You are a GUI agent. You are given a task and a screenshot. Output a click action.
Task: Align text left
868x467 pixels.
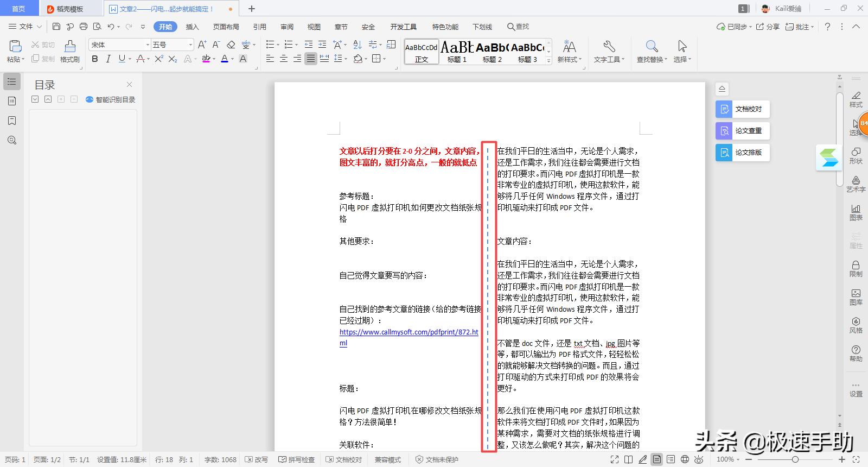point(270,59)
